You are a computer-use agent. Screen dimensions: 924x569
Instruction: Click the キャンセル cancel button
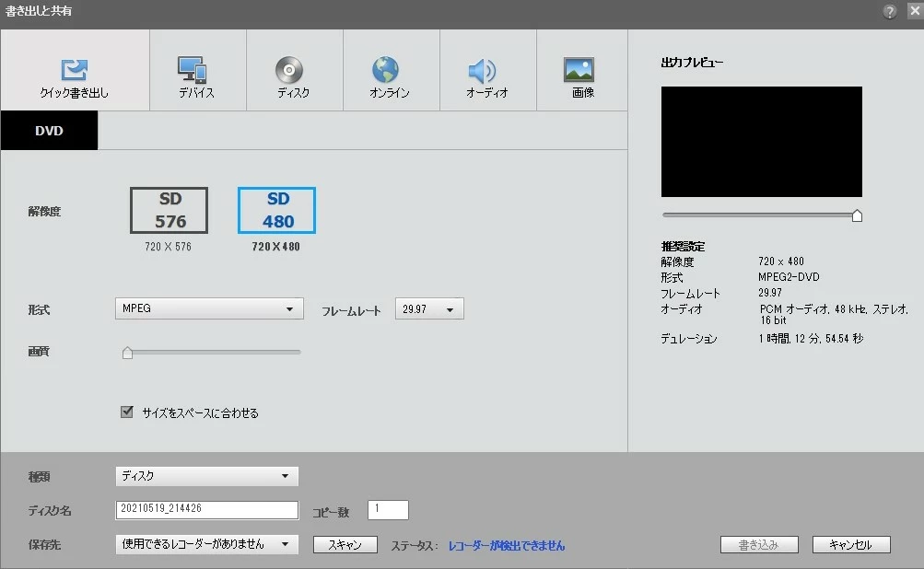[x=851, y=545]
